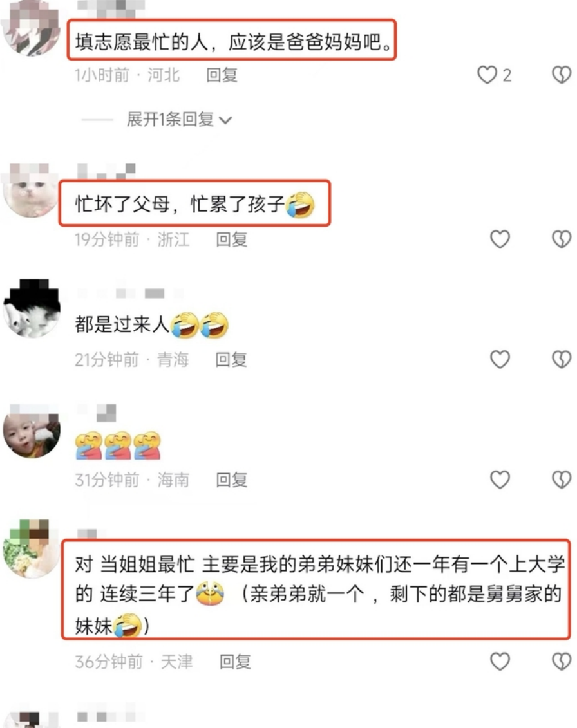
Task: Like the Qinghai comment 都是过来人
Action: [500, 359]
